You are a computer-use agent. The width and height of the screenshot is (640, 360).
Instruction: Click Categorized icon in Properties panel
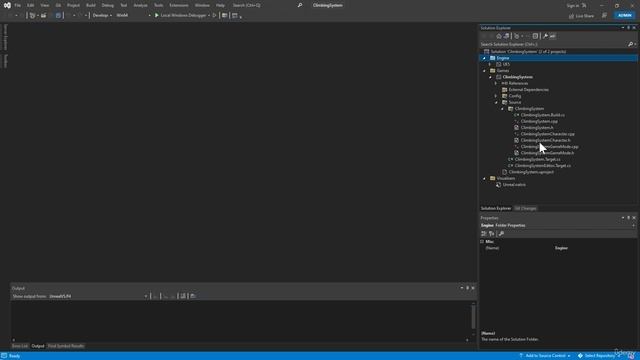pos(484,233)
